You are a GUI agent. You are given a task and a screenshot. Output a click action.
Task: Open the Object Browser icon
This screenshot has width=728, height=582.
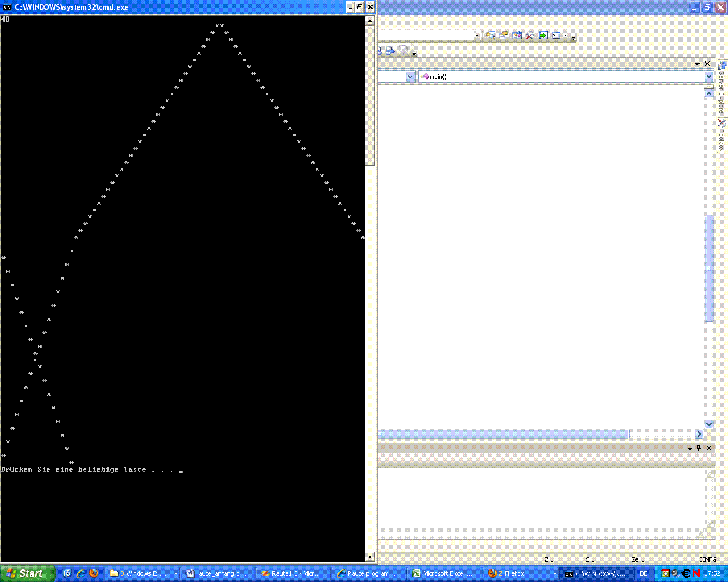(x=516, y=35)
